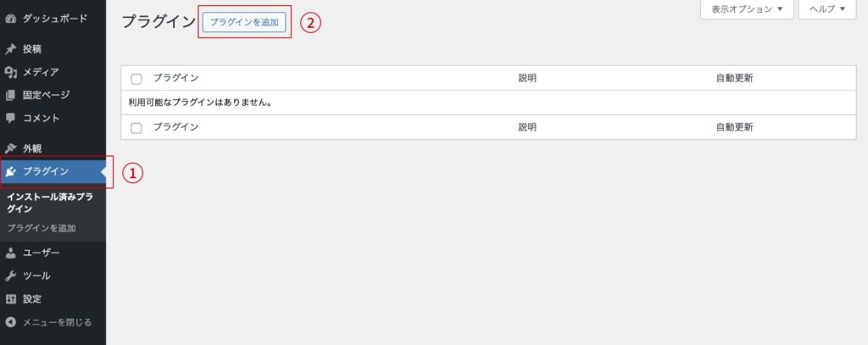Screen dimensions: 868x345
Task: Collapse sidebar with メニューを閉じる arrow icon
Action: coord(11,322)
